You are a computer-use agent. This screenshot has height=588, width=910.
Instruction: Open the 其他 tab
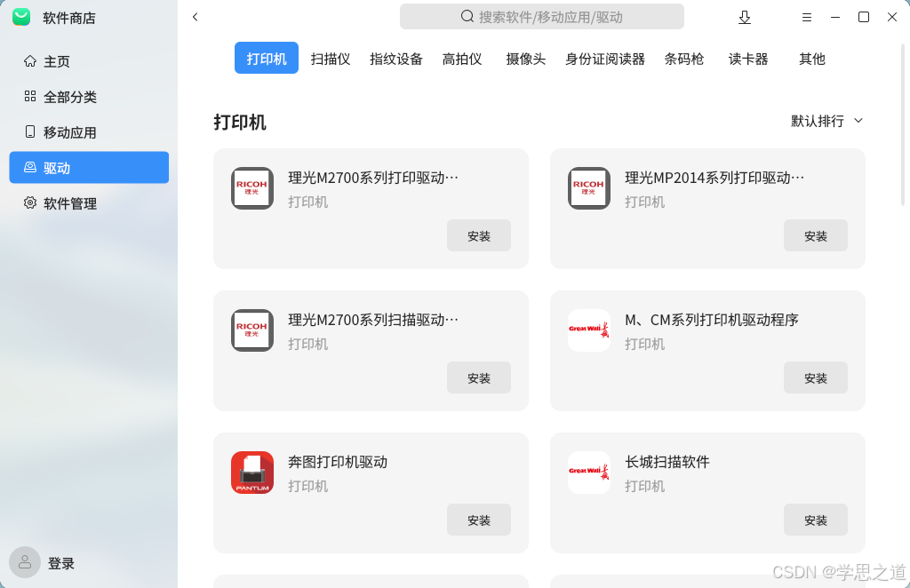point(812,59)
